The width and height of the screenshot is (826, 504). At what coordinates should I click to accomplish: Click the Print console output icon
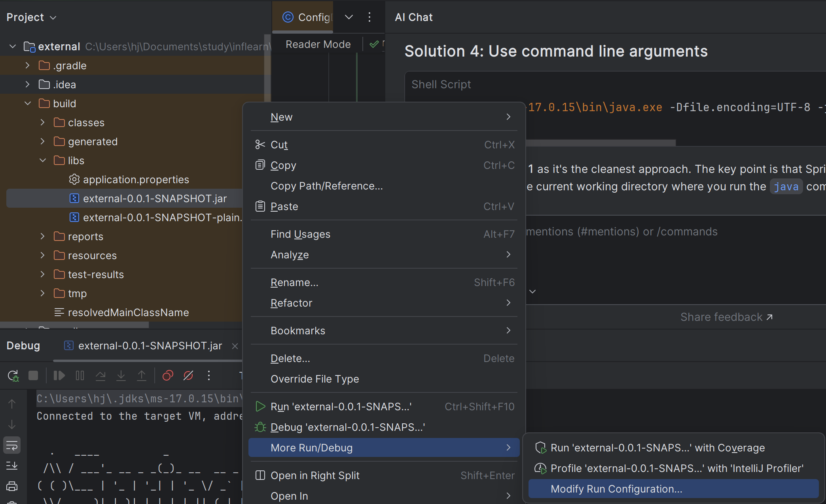pyautogui.click(x=12, y=486)
